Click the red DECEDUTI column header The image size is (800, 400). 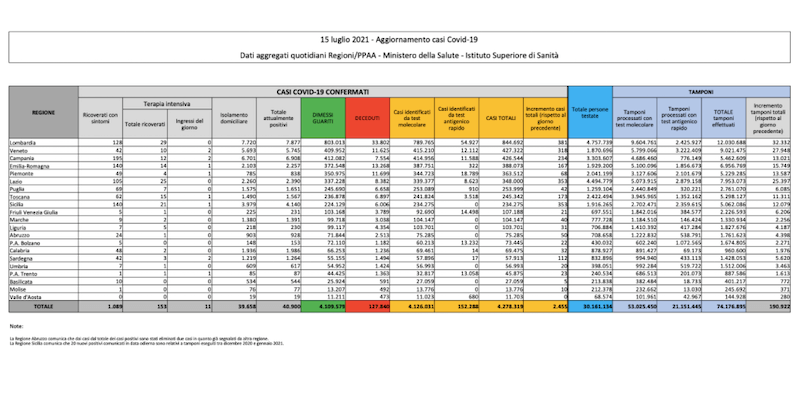[368, 118]
